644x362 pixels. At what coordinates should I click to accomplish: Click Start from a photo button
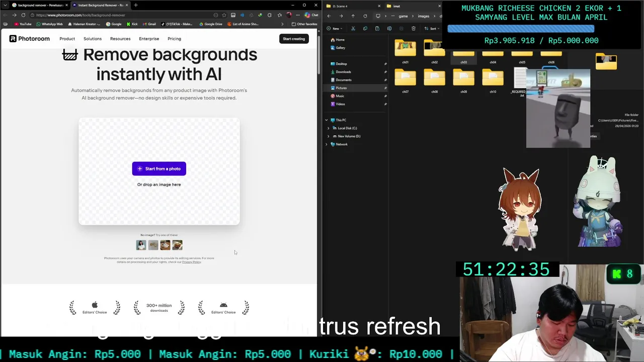point(159,168)
